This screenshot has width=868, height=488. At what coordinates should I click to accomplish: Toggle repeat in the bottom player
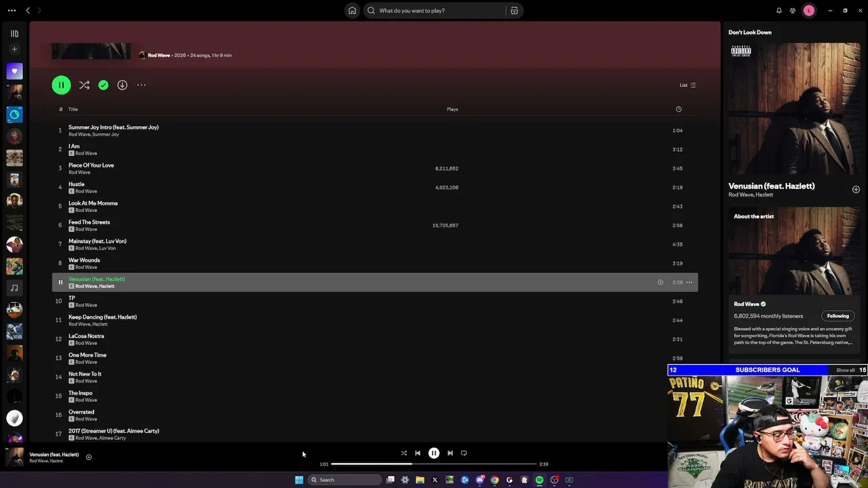click(x=464, y=453)
